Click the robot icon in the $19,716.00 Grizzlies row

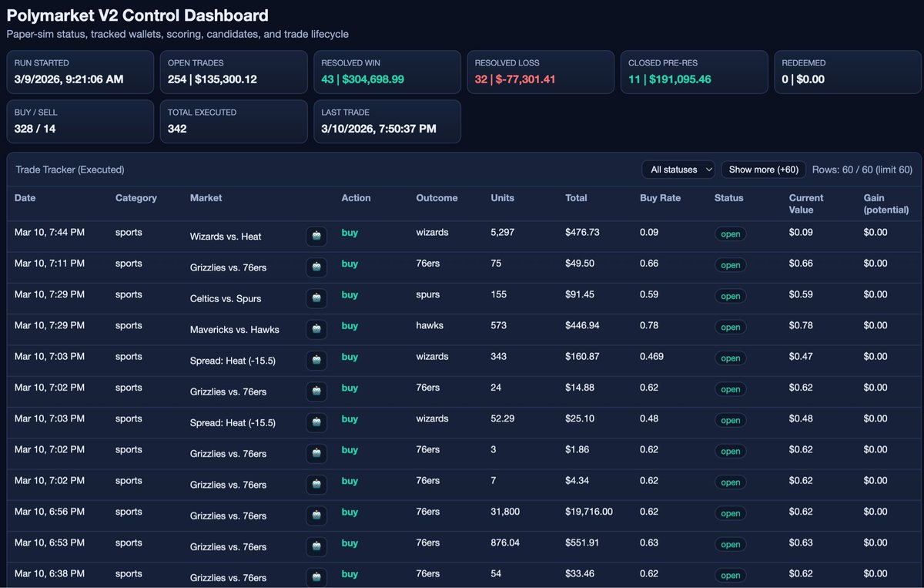[x=316, y=516]
